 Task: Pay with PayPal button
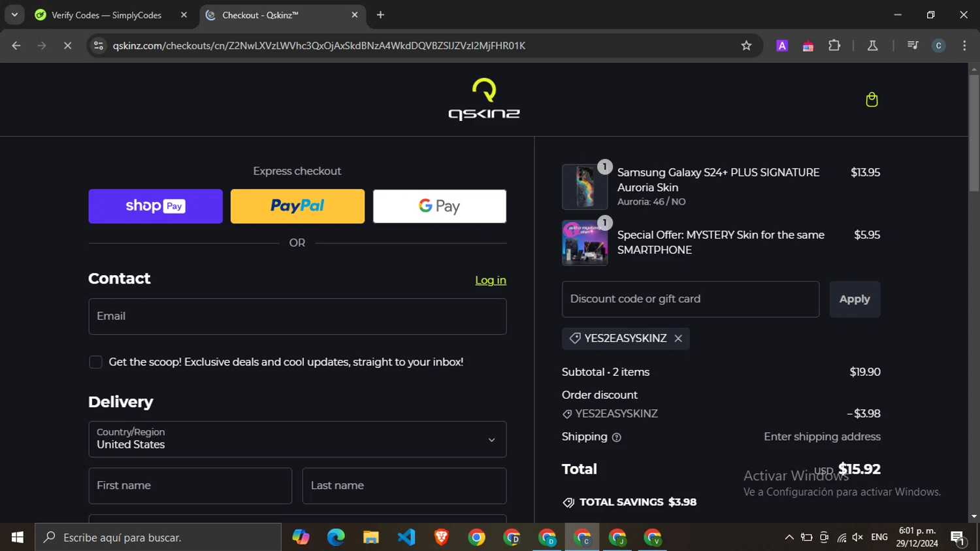pos(297,207)
